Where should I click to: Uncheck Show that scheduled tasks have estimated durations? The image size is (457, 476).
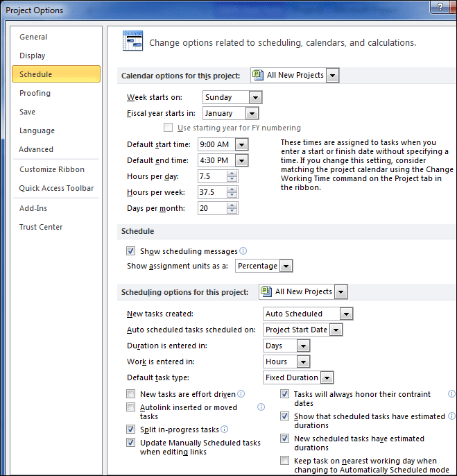(x=284, y=416)
